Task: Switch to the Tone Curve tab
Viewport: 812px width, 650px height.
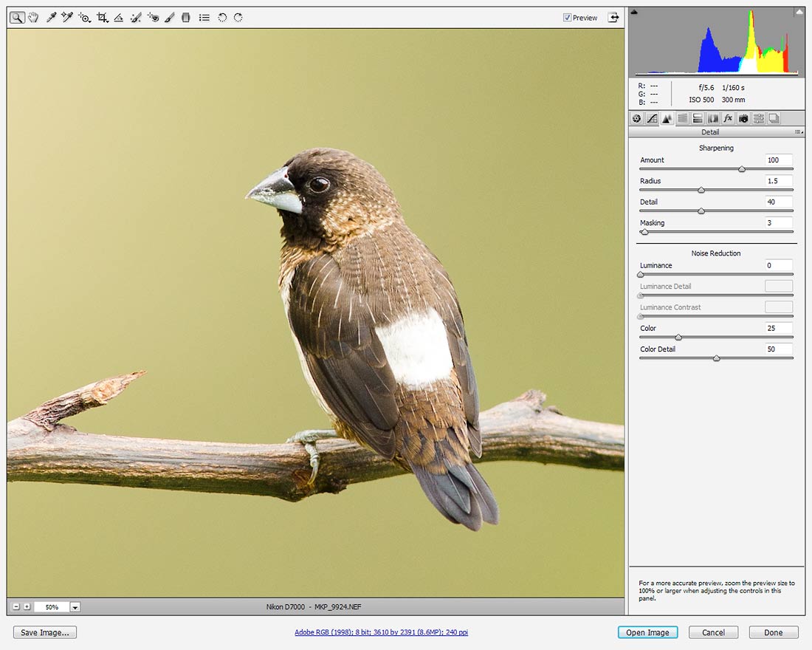Action: click(652, 118)
